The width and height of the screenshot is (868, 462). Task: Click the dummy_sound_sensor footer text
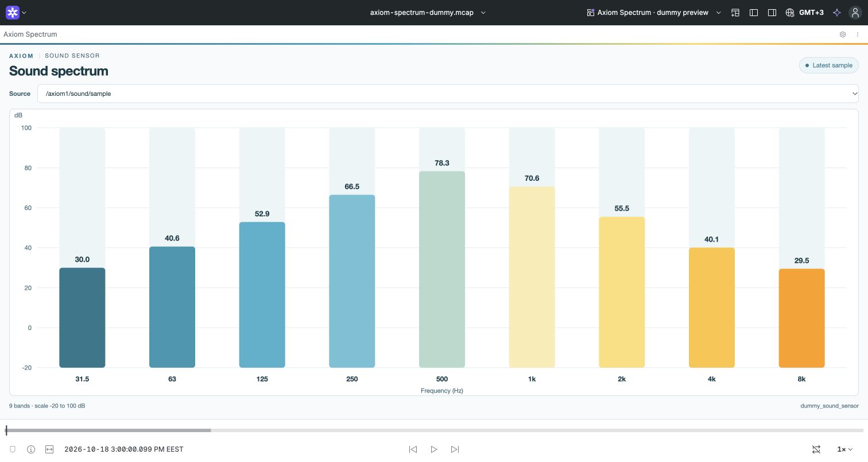pos(830,406)
